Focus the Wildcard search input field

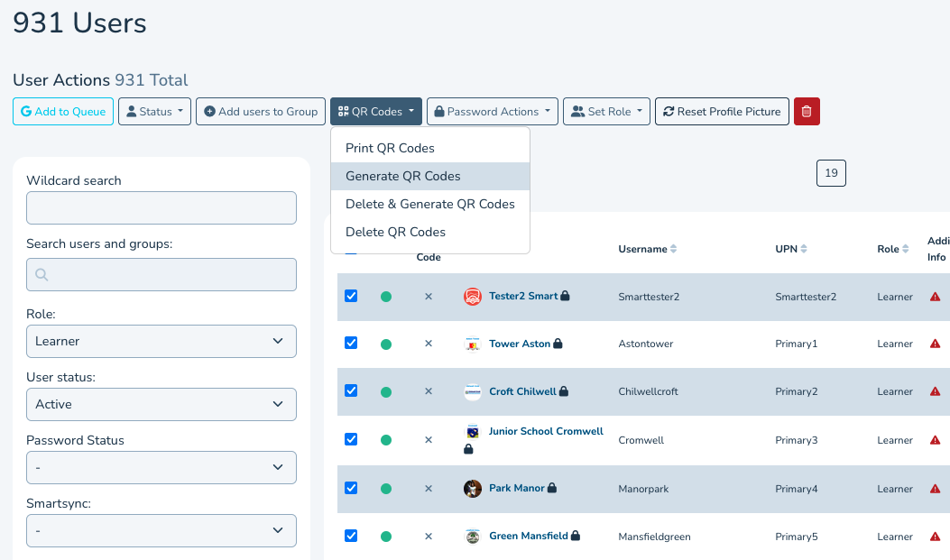[x=161, y=207]
